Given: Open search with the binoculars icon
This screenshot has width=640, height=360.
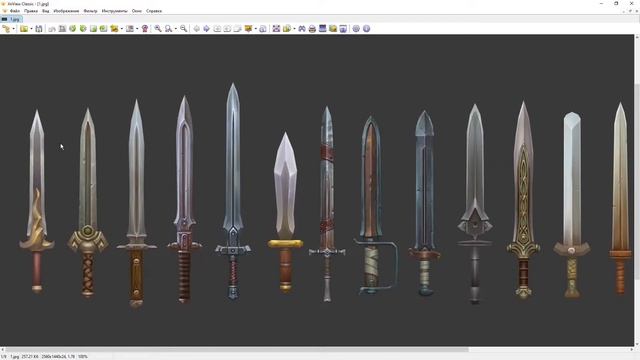Looking at the screenshot, I should click(302, 29).
